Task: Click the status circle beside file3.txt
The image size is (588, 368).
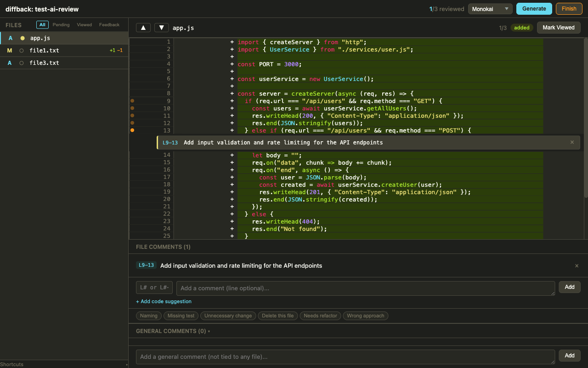Action: tap(22, 63)
